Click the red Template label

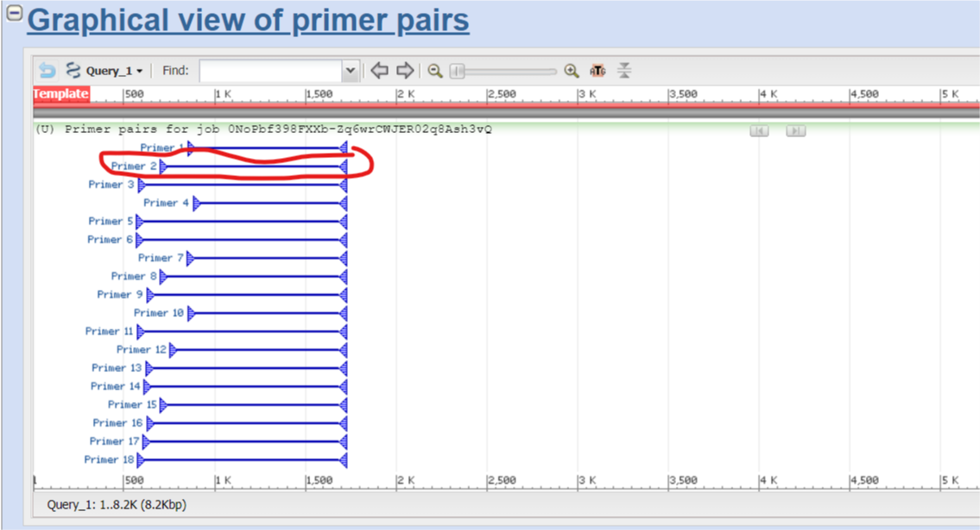tap(60, 94)
